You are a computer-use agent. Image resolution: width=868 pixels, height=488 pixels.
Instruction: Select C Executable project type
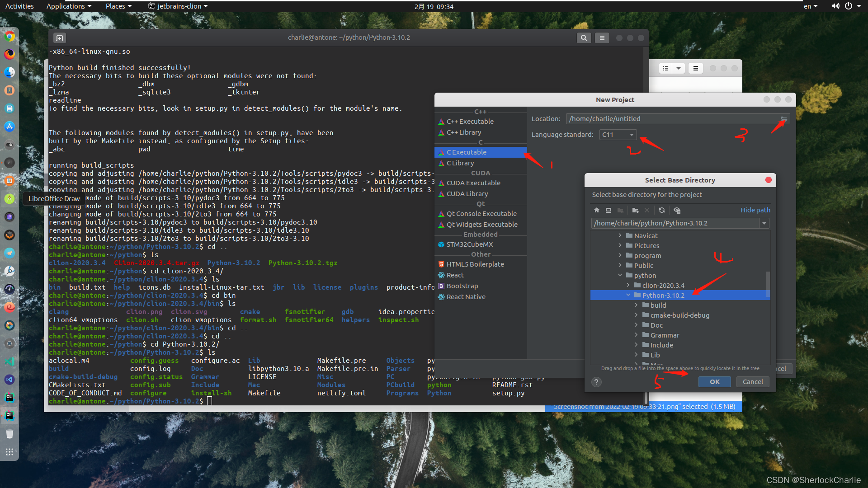coord(466,152)
